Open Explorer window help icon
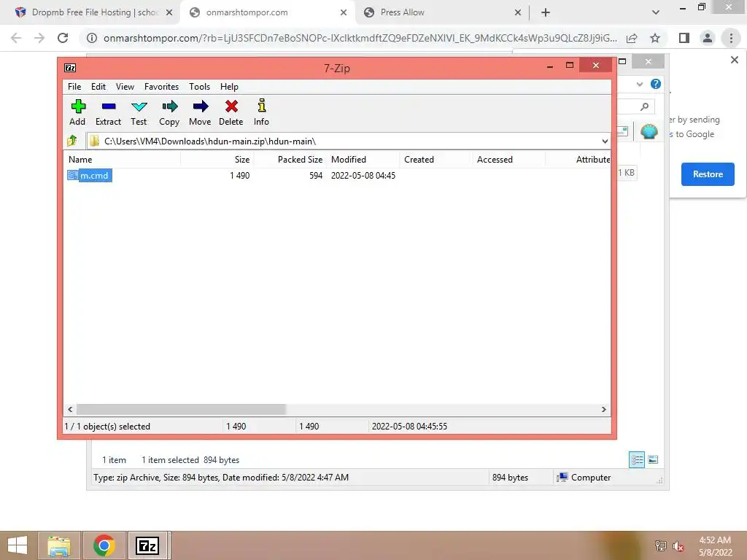 click(656, 84)
